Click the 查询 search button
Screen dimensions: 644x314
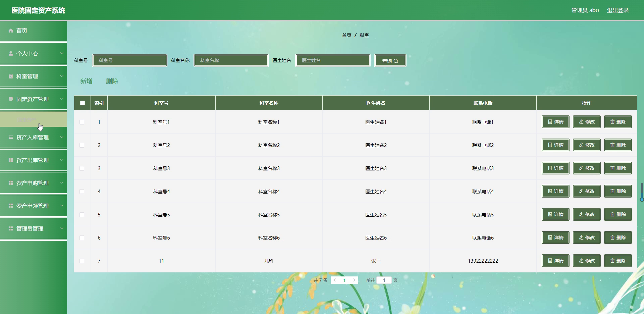tap(390, 61)
